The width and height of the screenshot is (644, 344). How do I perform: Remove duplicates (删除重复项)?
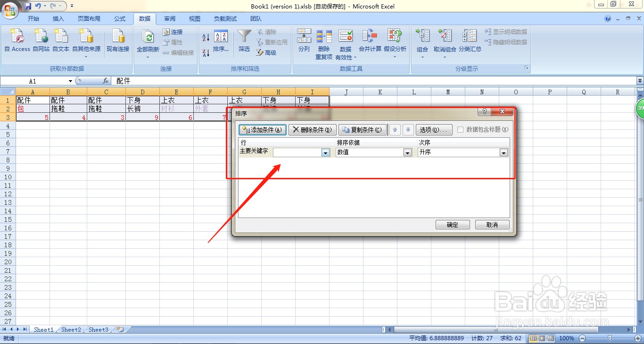tap(324, 44)
